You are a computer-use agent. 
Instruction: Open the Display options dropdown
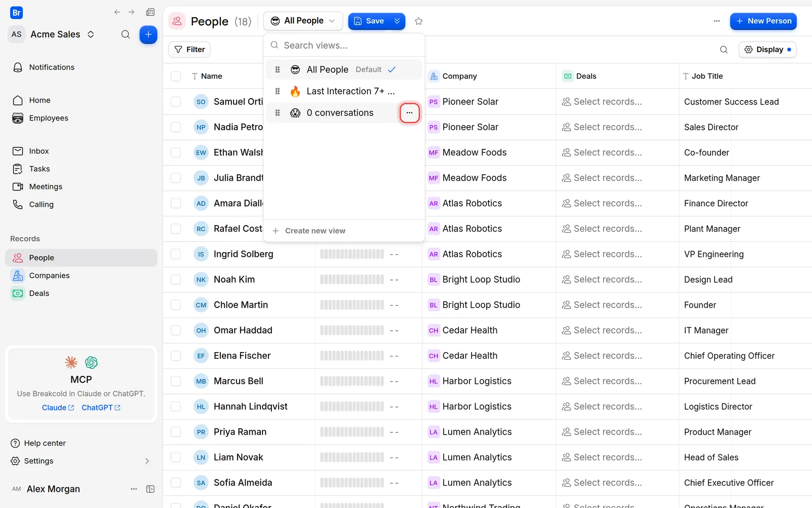(767, 49)
